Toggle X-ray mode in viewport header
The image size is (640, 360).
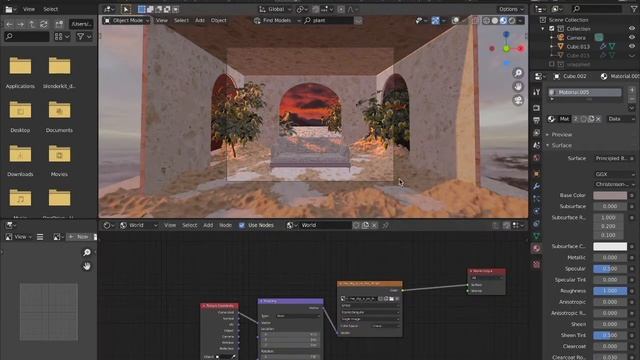coord(476,20)
